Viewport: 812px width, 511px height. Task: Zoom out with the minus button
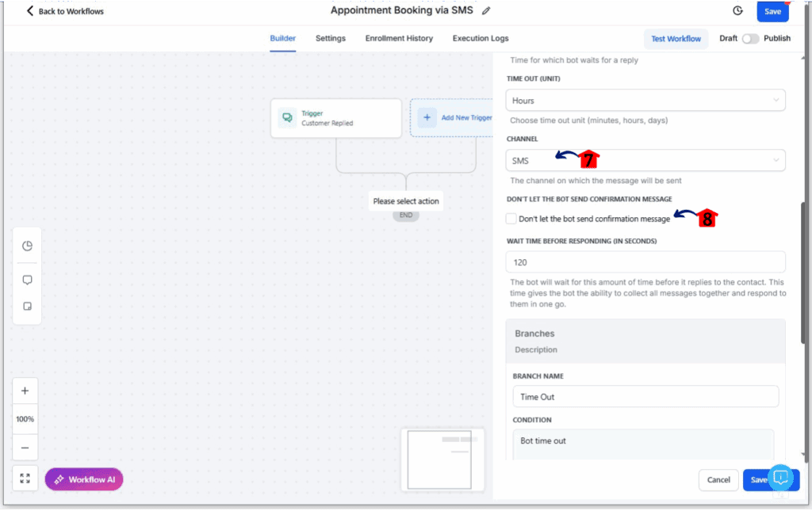25,448
